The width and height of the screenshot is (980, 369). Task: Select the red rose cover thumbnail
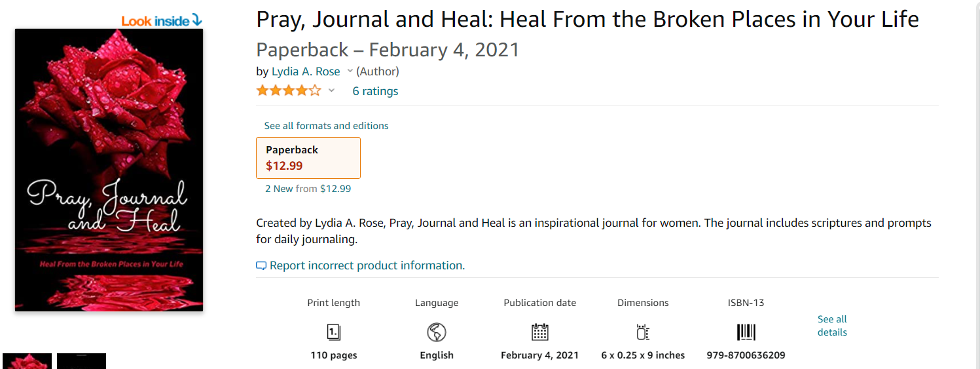pyautogui.click(x=27, y=361)
